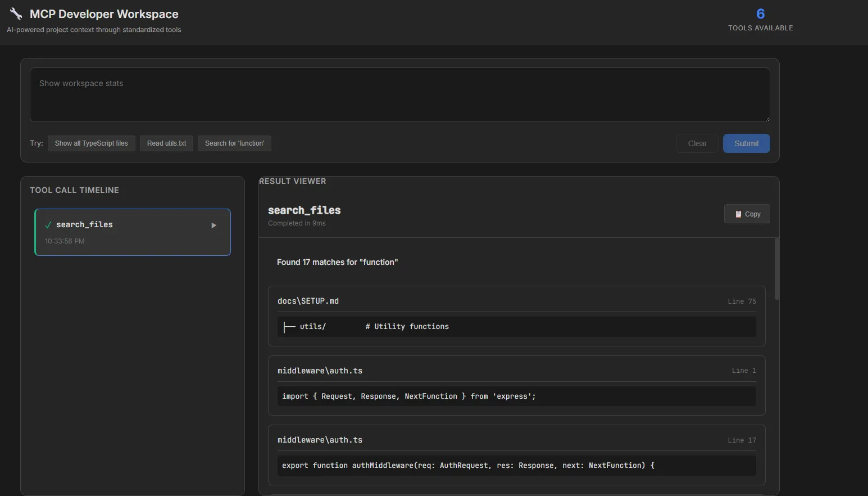Select the search_files timeline card

[x=133, y=232]
